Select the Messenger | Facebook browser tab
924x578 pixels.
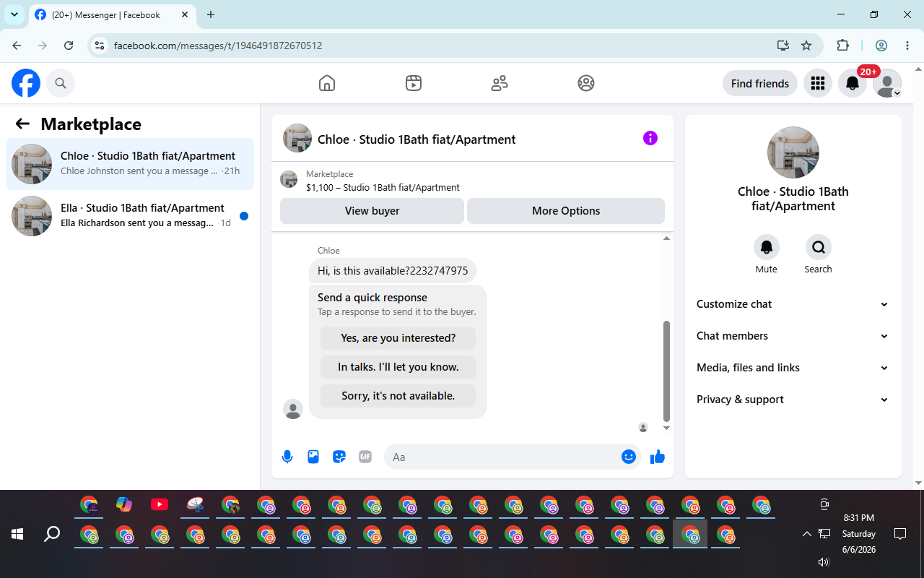112,14
